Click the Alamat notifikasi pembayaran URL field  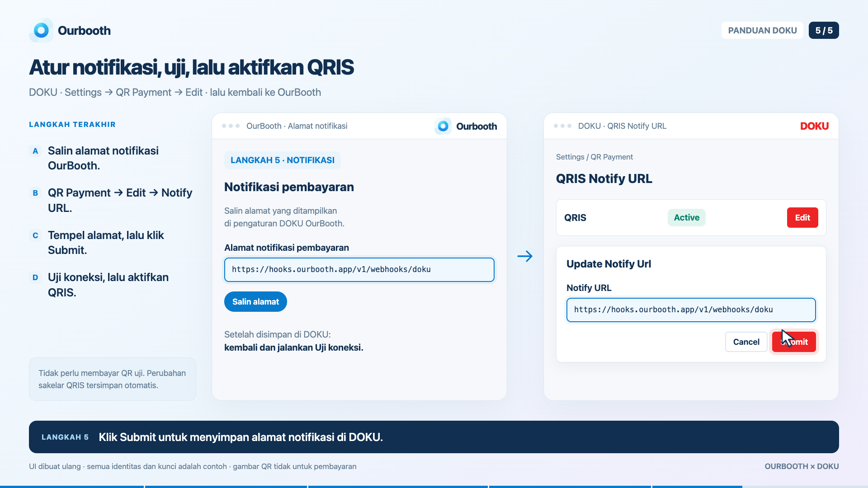pyautogui.click(x=359, y=270)
